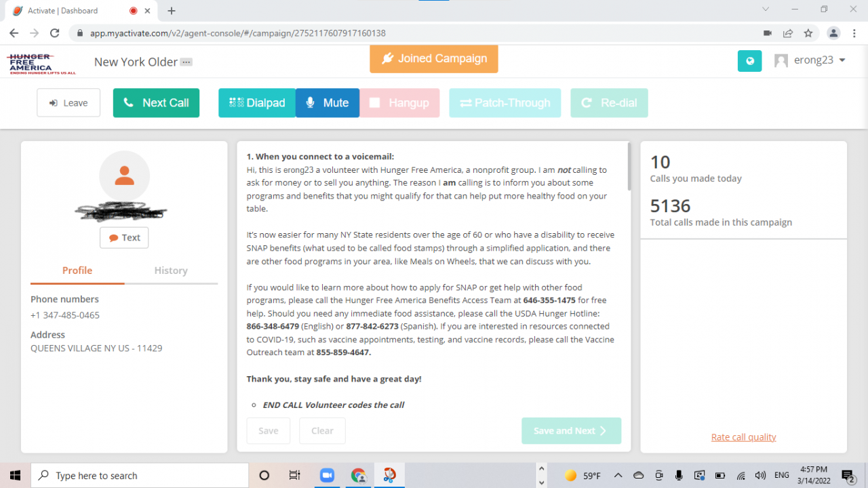The height and width of the screenshot is (488, 868).
Task: Open Zoom from the taskbar
Action: (x=327, y=475)
